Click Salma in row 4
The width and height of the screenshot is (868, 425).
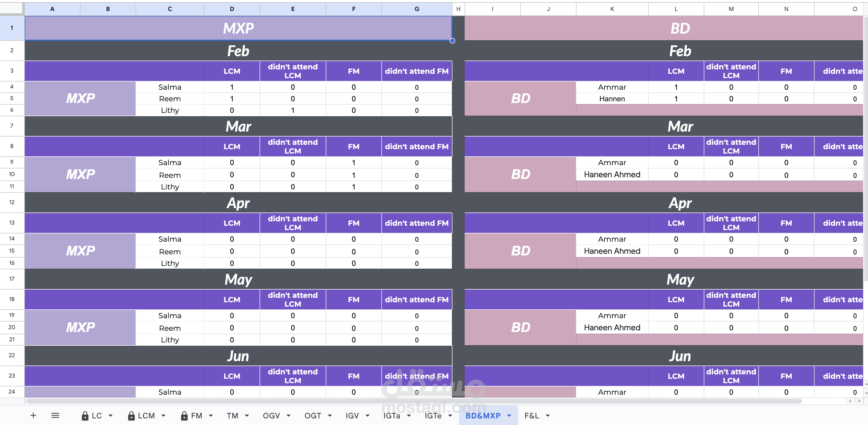170,87
